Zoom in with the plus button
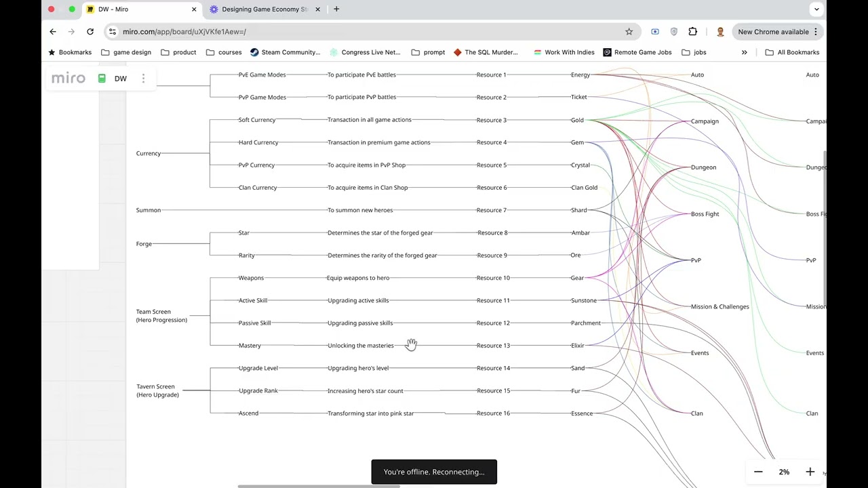 pos(810,472)
